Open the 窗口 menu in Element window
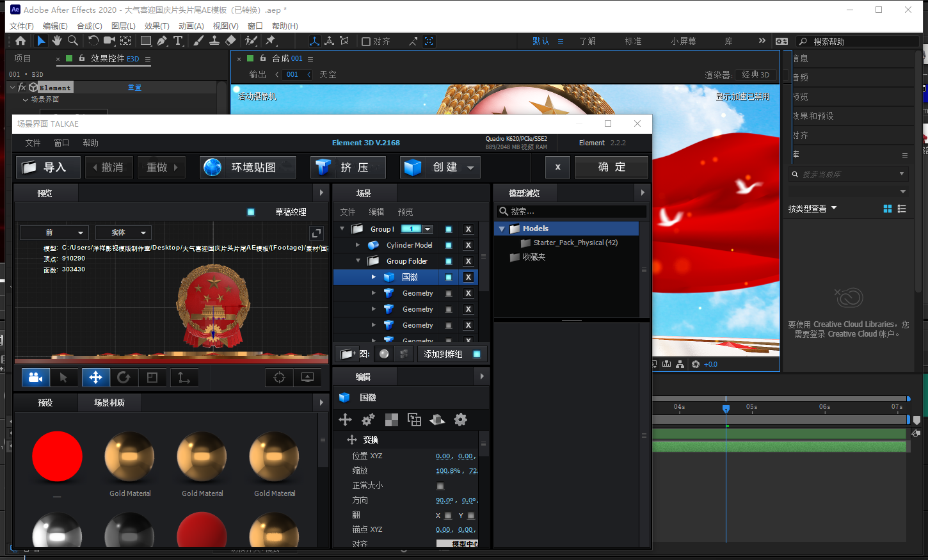928x560 pixels. click(61, 143)
